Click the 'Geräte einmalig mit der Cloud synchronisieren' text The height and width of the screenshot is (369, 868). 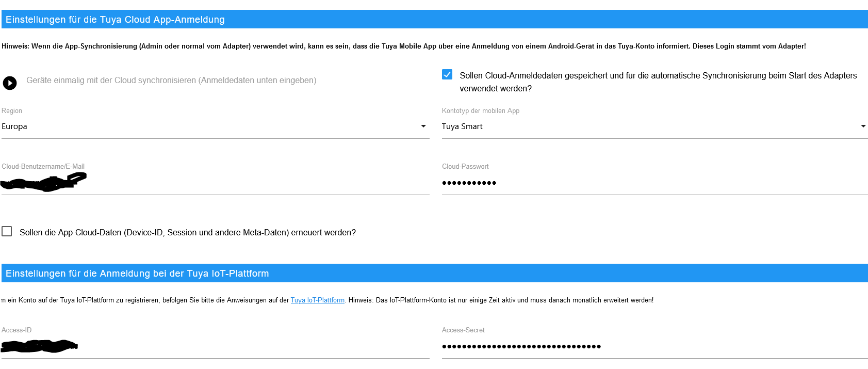[171, 81]
